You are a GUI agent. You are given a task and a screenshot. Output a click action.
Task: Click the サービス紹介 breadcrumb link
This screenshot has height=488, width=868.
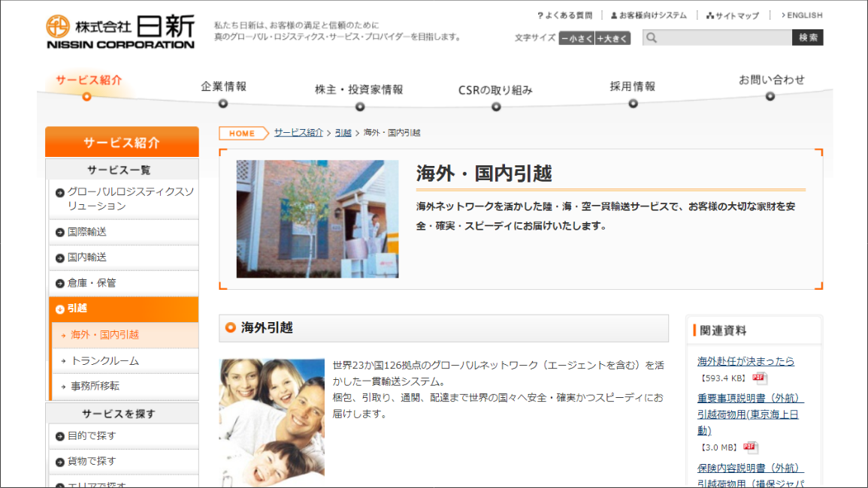pos(298,133)
